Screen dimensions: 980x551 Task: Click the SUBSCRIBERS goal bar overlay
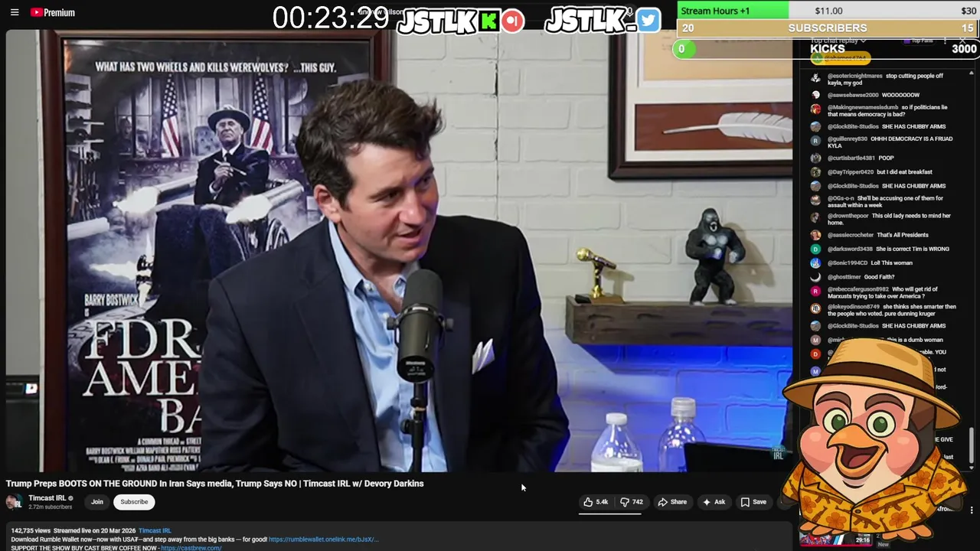click(828, 28)
